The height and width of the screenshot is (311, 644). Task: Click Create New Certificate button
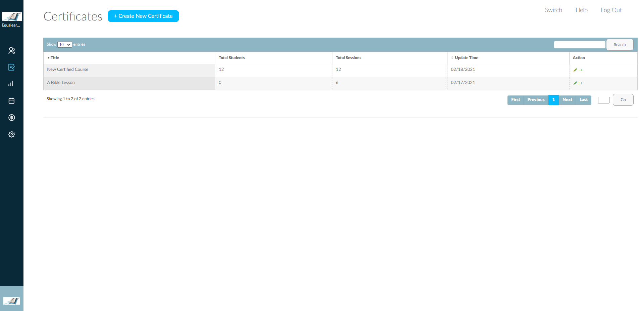click(x=143, y=16)
